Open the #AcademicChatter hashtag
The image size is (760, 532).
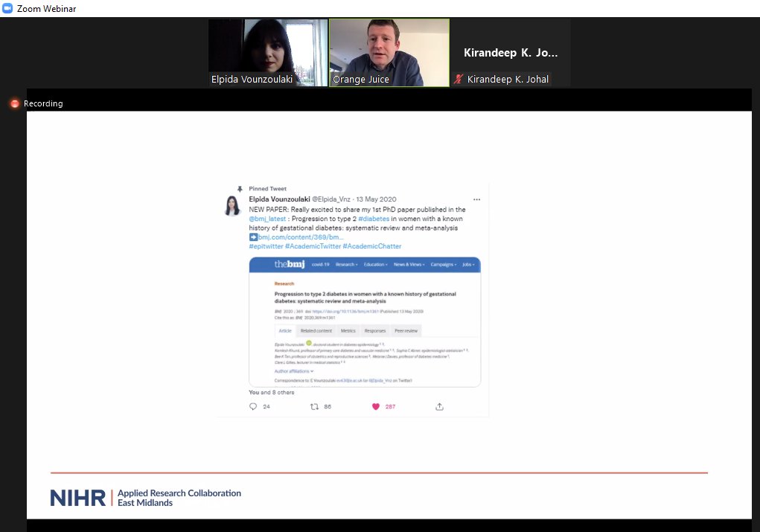click(x=372, y=246)
